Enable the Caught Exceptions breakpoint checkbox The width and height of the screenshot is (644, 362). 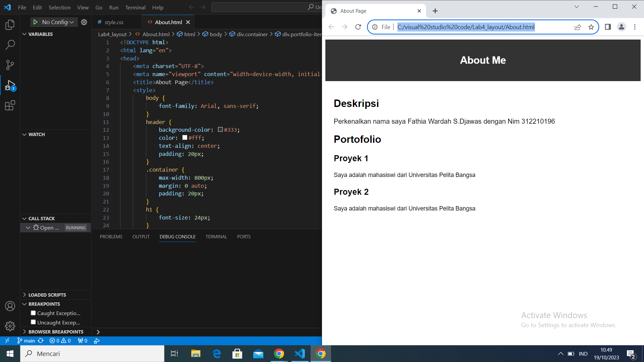point(33,313)
